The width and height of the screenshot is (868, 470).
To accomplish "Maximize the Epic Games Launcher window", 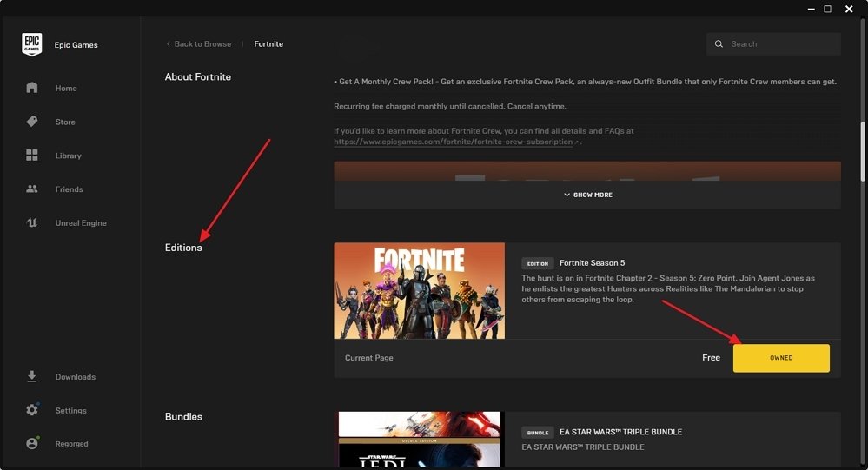I will (827, 9).
